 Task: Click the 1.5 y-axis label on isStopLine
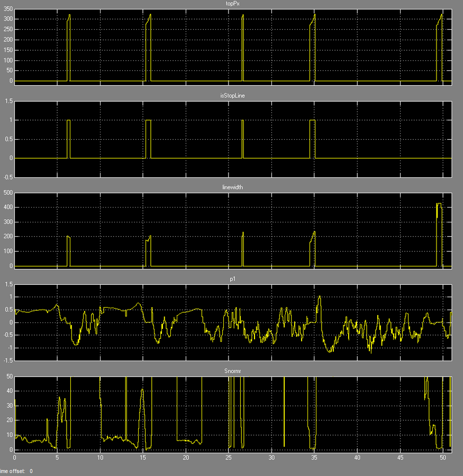[x=7, y=101]
